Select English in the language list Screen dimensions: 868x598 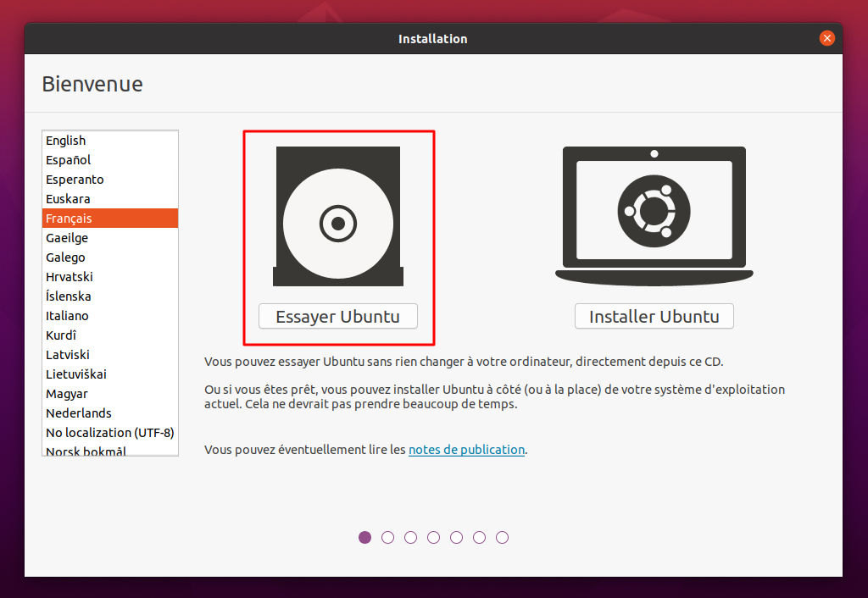pos(110,141)
